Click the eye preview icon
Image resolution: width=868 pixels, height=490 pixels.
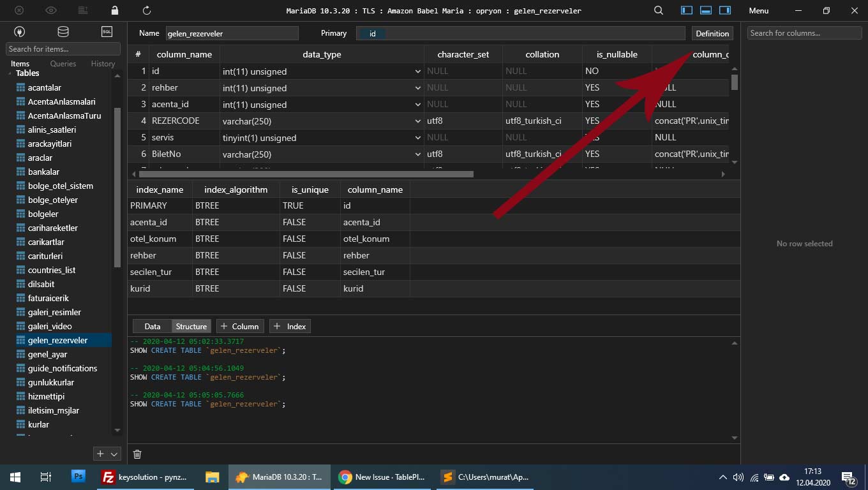(x=50, y=10)
